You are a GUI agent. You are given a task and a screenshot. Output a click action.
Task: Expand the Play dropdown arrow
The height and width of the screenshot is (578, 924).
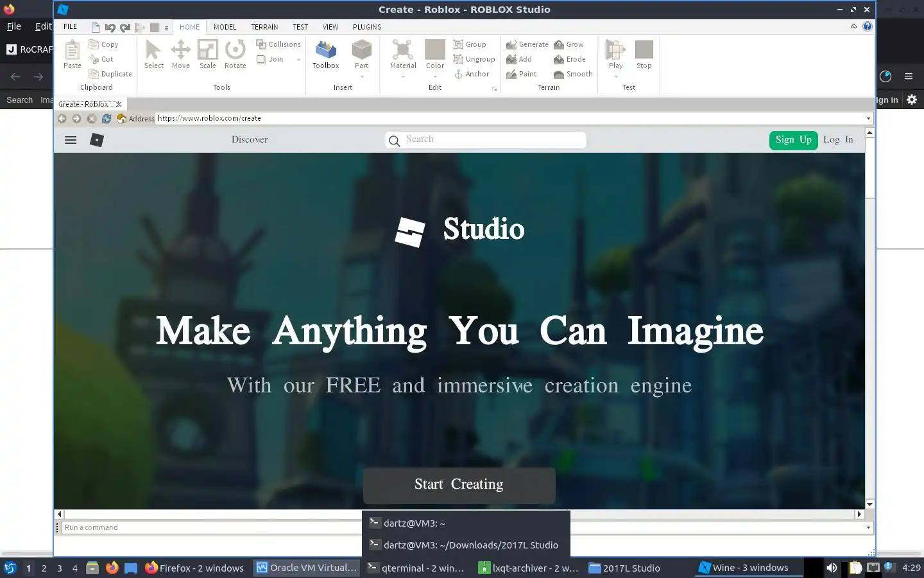pyautogui.click(x=615, y=76)
